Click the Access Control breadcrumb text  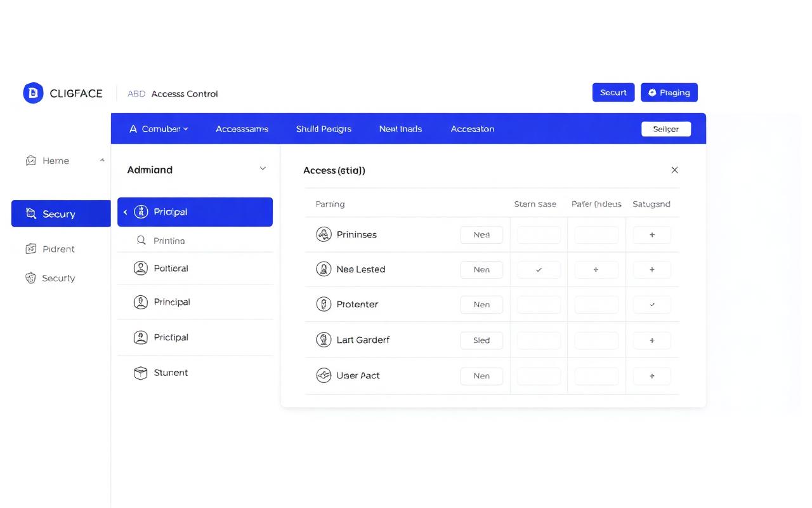185,94
